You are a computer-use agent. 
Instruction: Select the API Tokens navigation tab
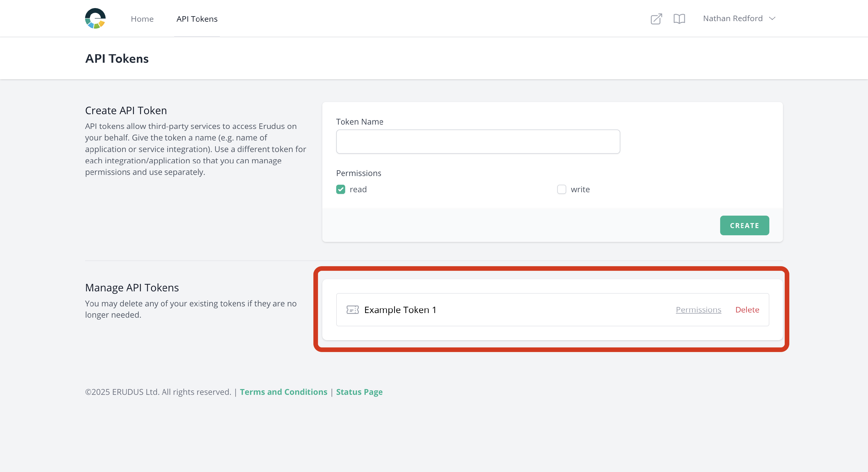197,19
